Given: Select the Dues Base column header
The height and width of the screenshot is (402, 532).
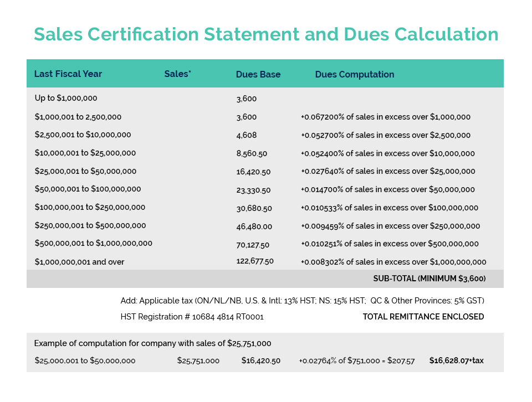Looking at the screenshot, I should point(258,74).
